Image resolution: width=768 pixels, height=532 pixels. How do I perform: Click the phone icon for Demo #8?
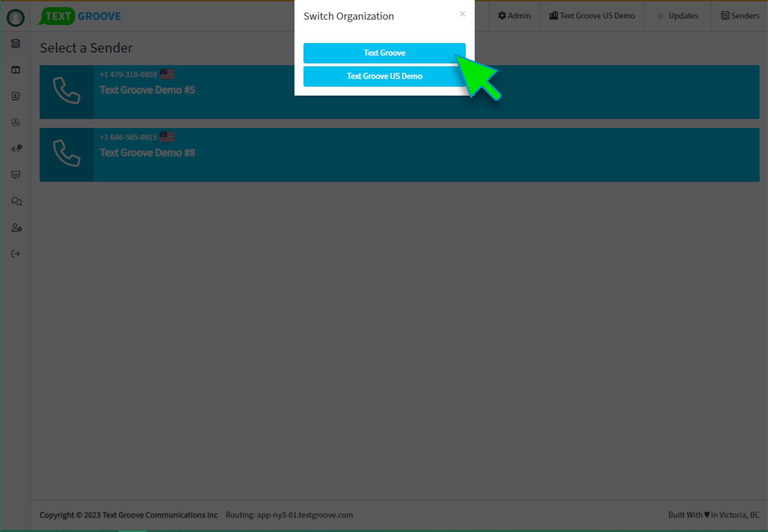tap(67, 154)
